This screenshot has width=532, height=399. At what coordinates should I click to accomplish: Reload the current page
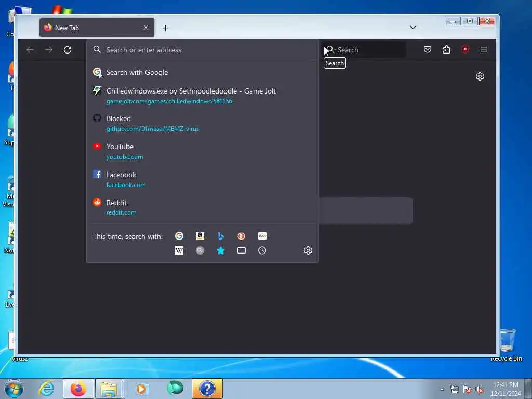68,50
